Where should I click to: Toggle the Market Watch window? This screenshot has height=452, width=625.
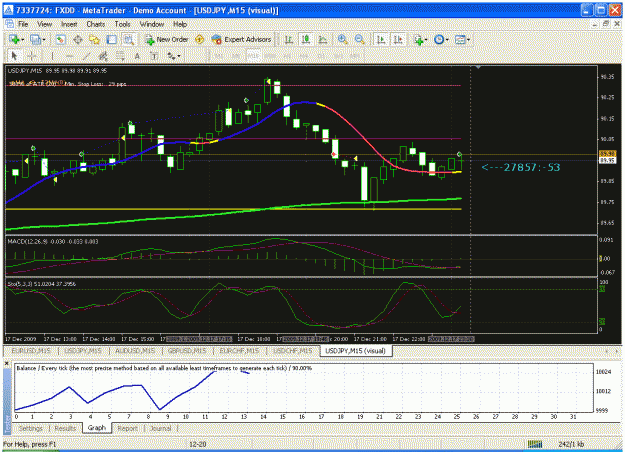click(61, 39)
